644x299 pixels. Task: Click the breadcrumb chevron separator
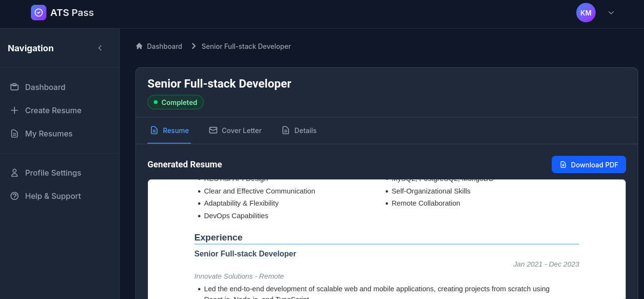point(194,46)
